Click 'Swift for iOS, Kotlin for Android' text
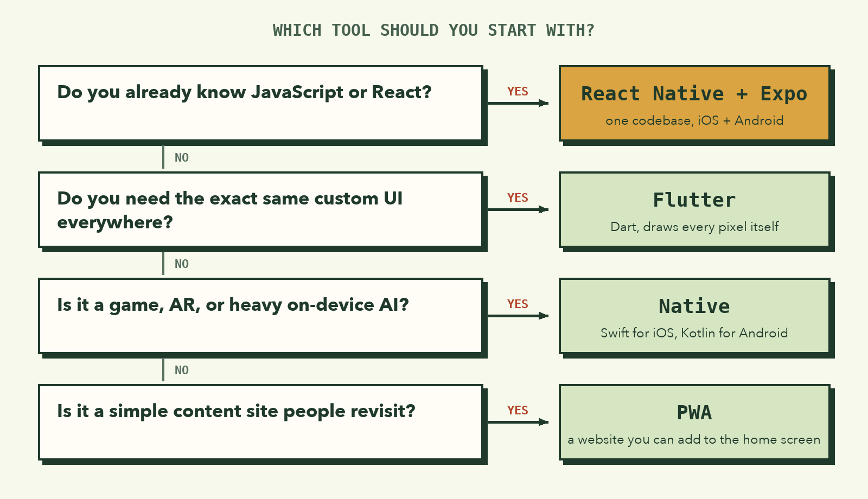868x499 pixels. click(x=694, y=333)
